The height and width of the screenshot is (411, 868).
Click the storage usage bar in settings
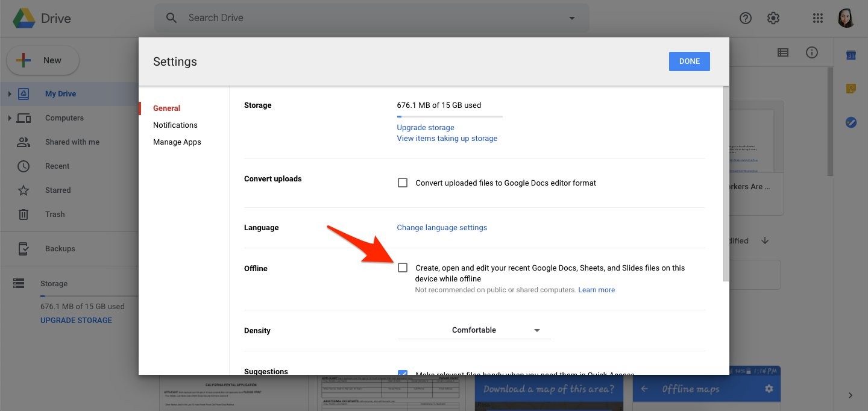coord(450,116)
